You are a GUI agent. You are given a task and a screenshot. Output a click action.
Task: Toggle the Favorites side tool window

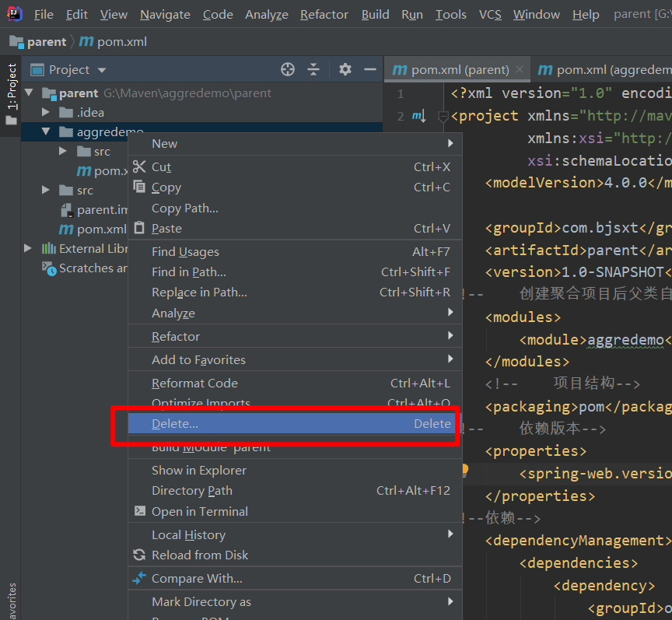click(x=11, y=601)
